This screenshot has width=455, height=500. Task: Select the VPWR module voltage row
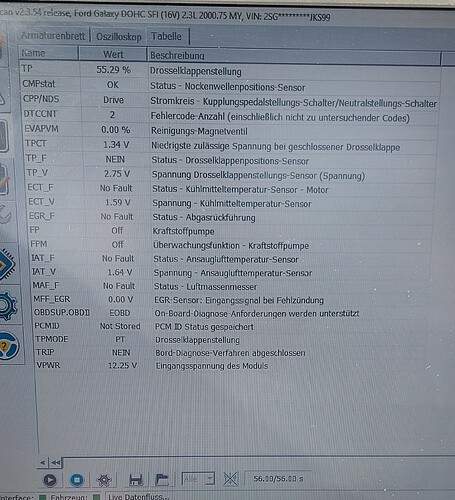230,366
